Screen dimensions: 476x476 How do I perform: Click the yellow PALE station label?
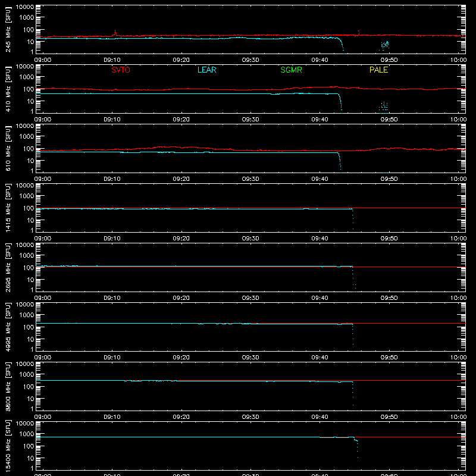[378, 70]
